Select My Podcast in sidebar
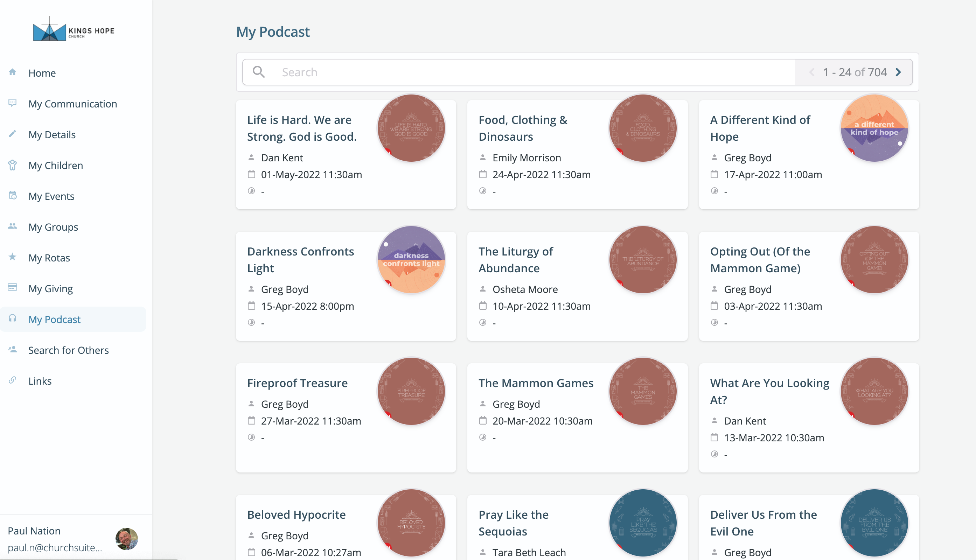The height and width of the screenshot is (560, 976). [73, 319]
